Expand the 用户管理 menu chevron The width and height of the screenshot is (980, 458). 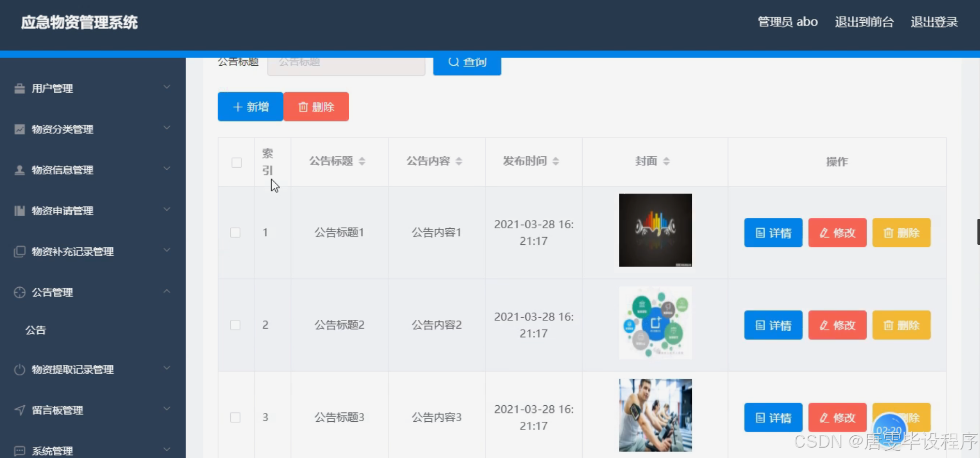pyautogui.click(x=167, y=87)
